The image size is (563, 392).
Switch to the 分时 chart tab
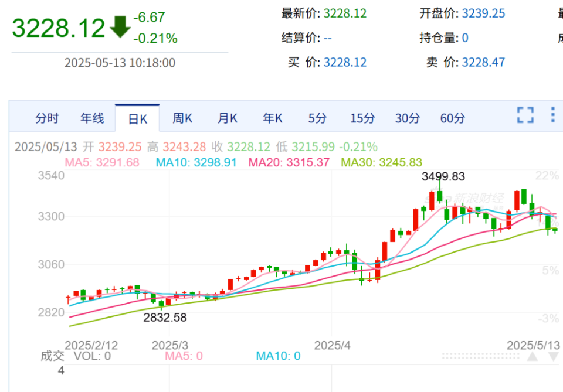click(x=47, y=118)
